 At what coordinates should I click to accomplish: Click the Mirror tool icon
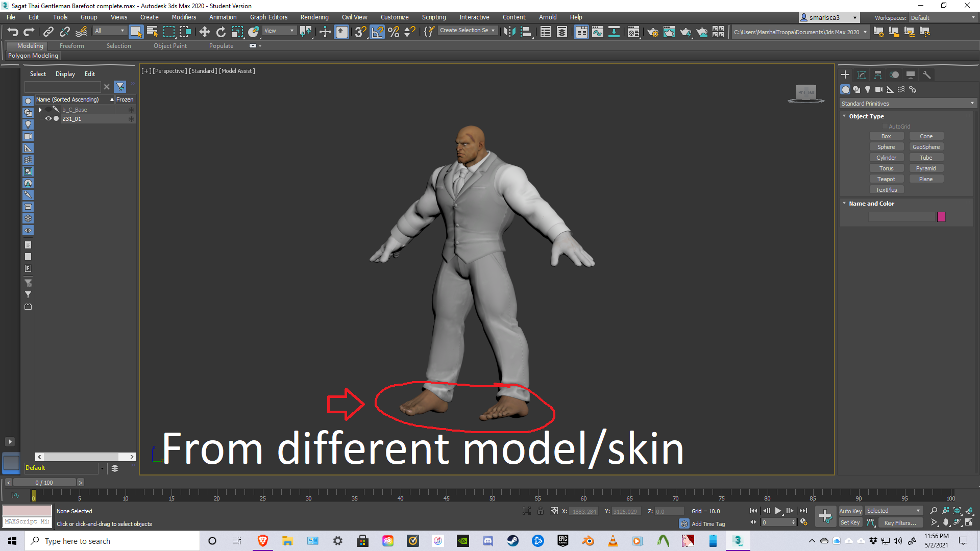[509, 32]
